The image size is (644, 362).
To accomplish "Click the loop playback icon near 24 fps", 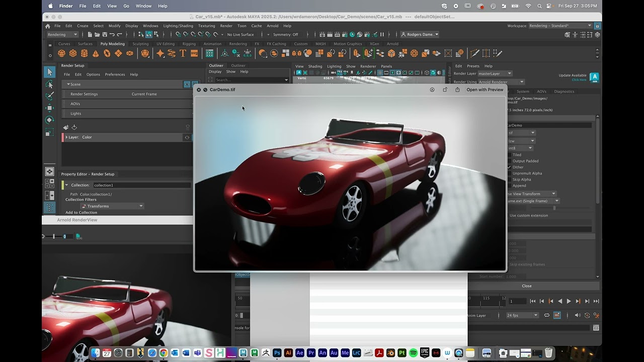I will pos(547,315).
